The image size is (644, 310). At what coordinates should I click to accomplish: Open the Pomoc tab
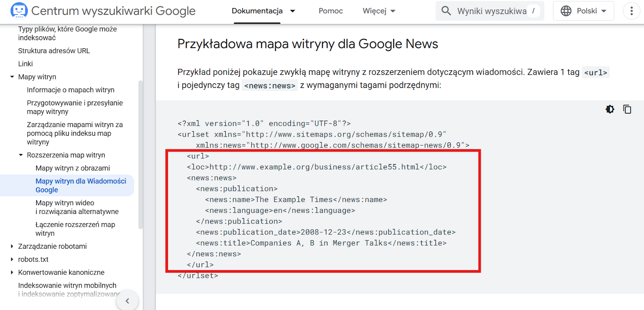tap(331, 11)
